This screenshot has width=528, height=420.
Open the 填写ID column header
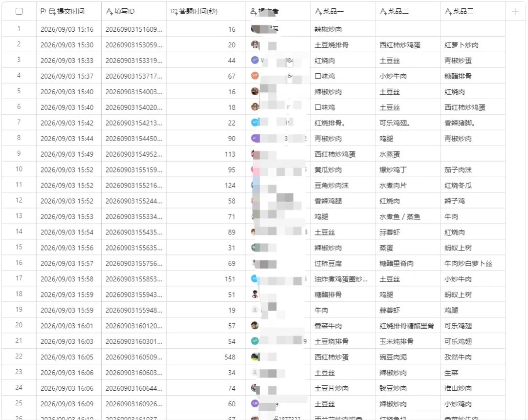coord(133,11)
